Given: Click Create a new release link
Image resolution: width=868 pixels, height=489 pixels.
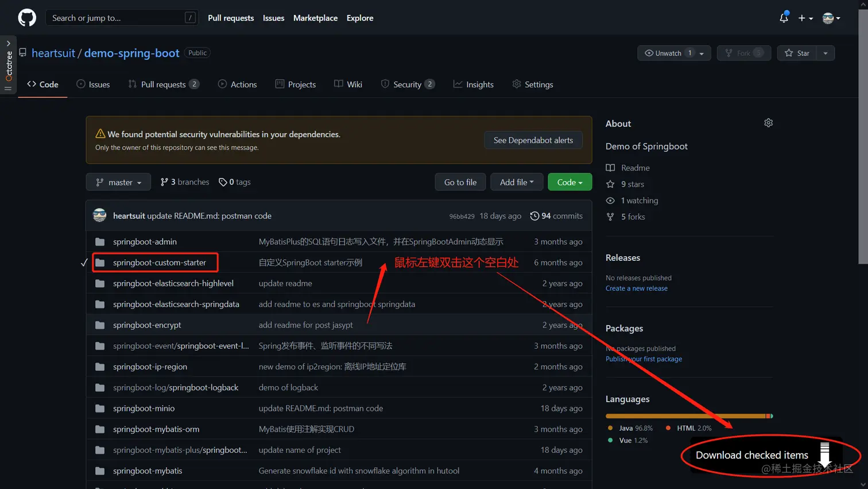Looking at the screenshot, I should pos(637,288).
